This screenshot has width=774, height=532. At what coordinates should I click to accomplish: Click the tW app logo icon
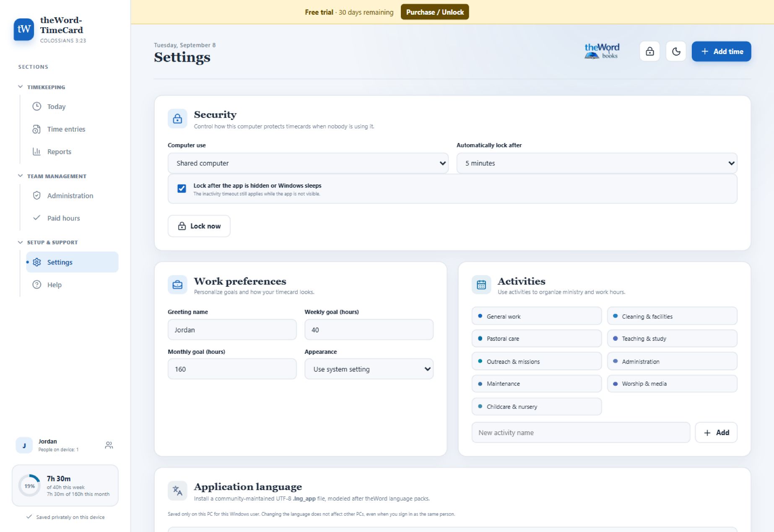click(x=24, y=29)
